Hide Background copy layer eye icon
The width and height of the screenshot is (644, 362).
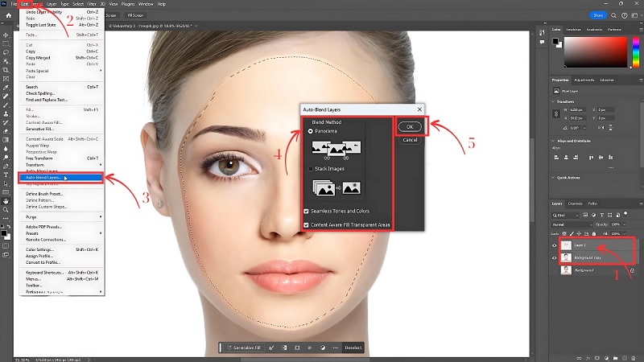554,257
